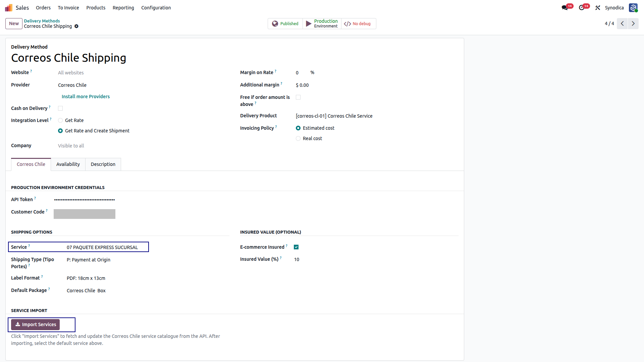
Task: Click the 4 / 4 record counter
Action: (609, 23)
